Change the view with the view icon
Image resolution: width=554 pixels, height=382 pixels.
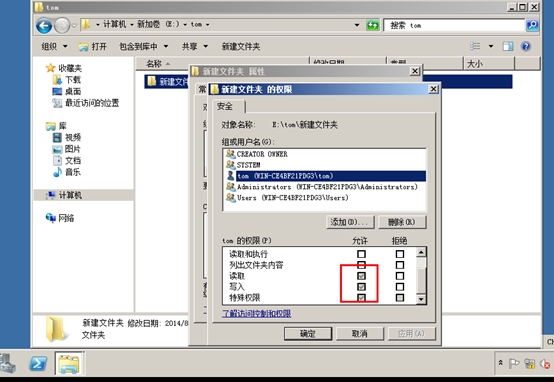(475, 46)
